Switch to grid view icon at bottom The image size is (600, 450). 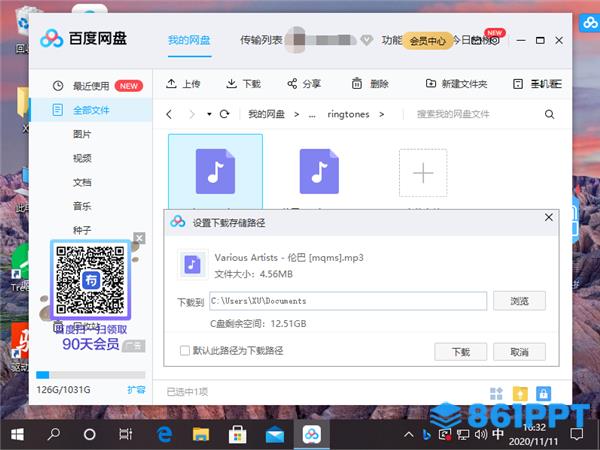496,393
